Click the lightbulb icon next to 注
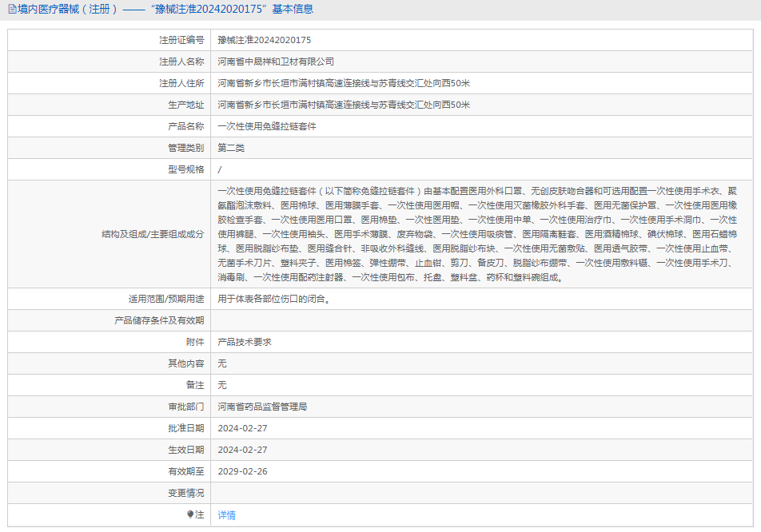Viewport: 761px width, 532px height. [190, 514]
